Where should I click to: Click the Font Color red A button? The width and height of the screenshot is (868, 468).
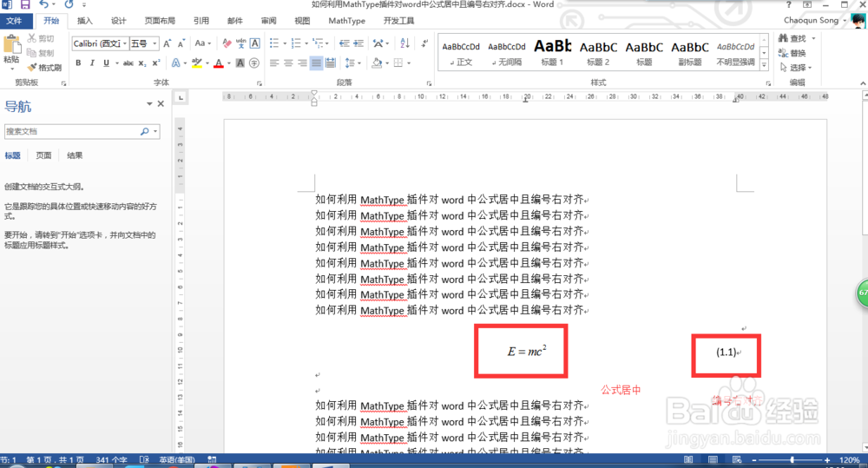pyautogui.click(x=219, y=63)
